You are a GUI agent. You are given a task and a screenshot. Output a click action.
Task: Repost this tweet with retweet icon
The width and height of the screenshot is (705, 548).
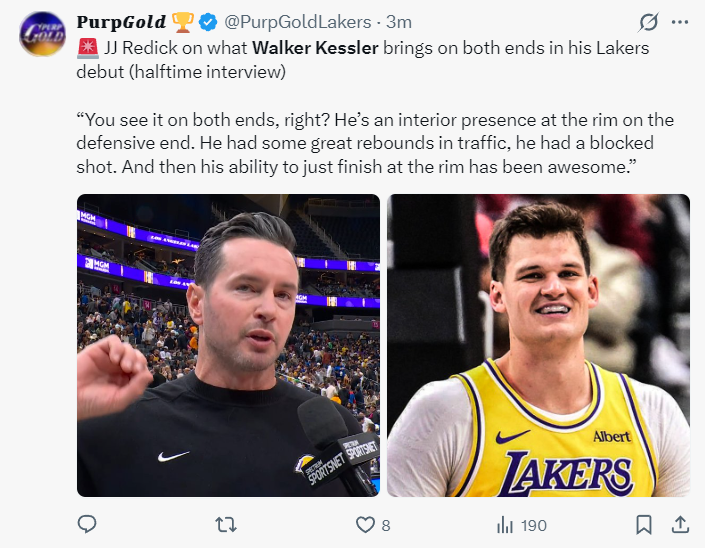[x=226, y=525]
